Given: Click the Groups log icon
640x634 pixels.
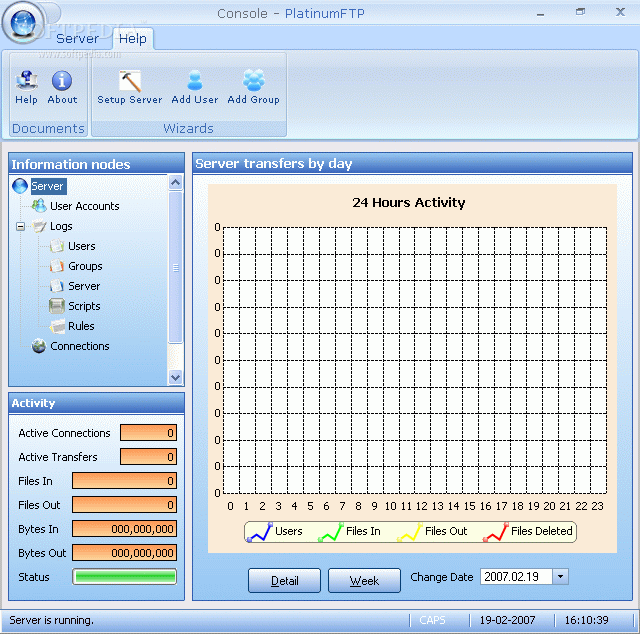Looking at the screenshot, I should (x=57, y=266).
